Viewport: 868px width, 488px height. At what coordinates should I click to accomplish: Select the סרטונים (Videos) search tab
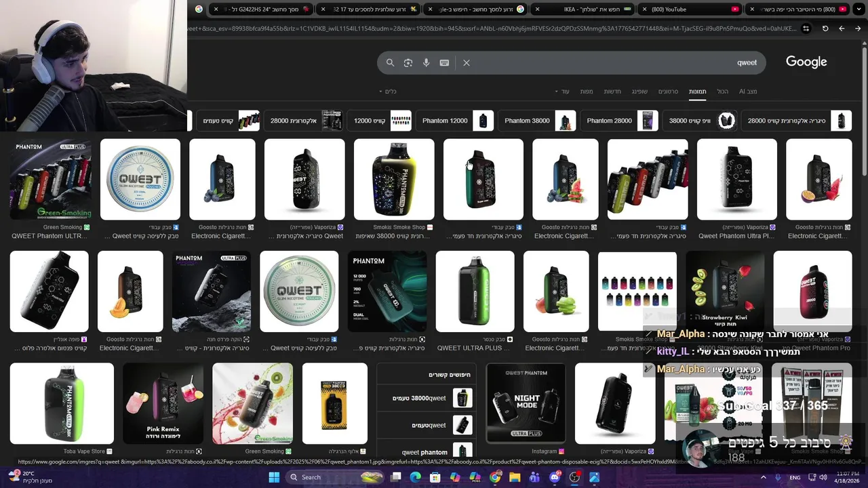[x=668, y=91]
